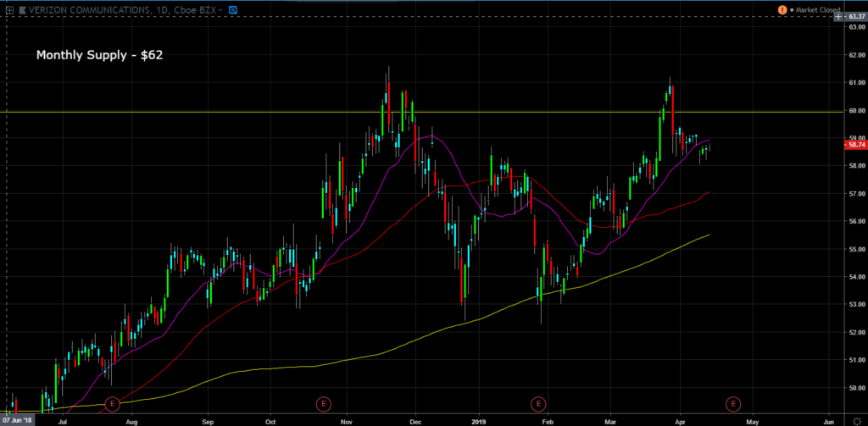Click the earnings E marker near August
This screenshot has height=426, width=868.
(x=113, y=404)
